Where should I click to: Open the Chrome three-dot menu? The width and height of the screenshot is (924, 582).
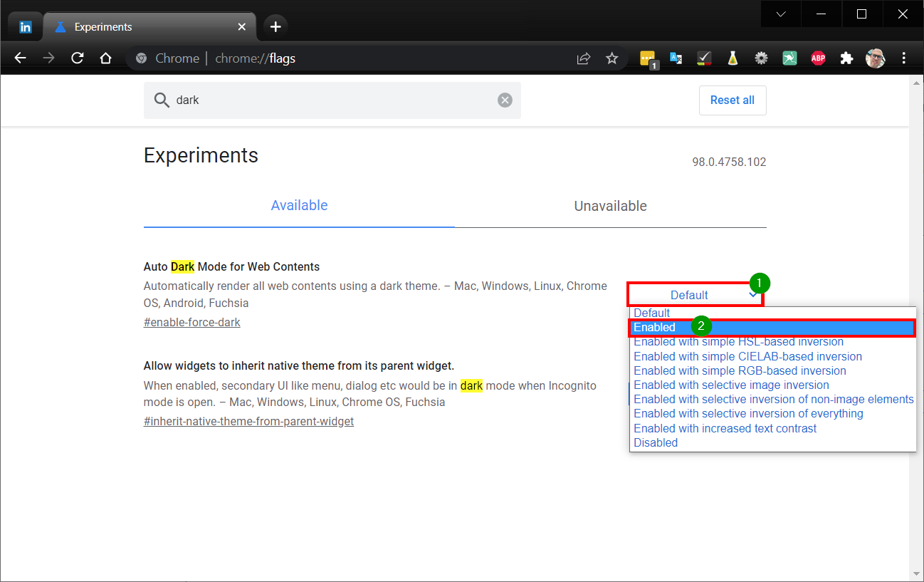coord(904,58)
